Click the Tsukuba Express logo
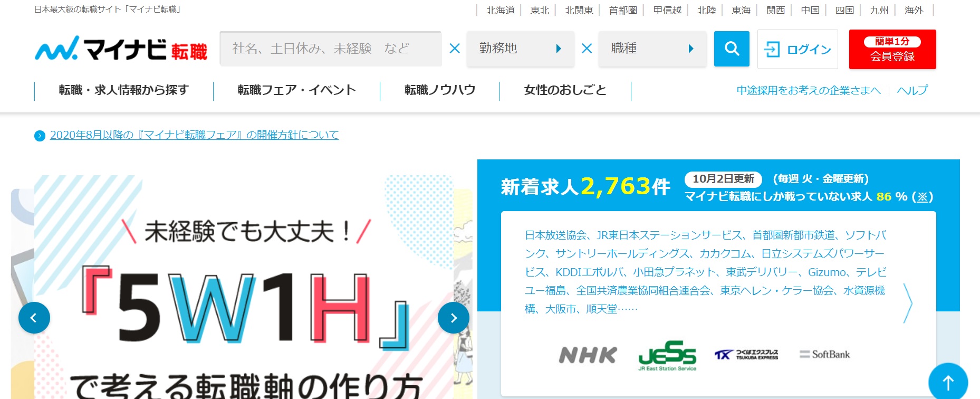Image resolution: width=980 pixels, height=399 pixels. [746, 355]
